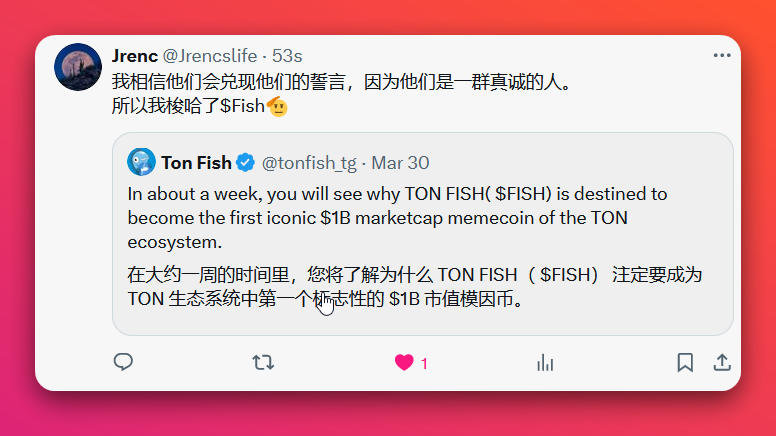View tweet analytics bar chart icon
776x436 pixels.
click(x=545, y=362)
